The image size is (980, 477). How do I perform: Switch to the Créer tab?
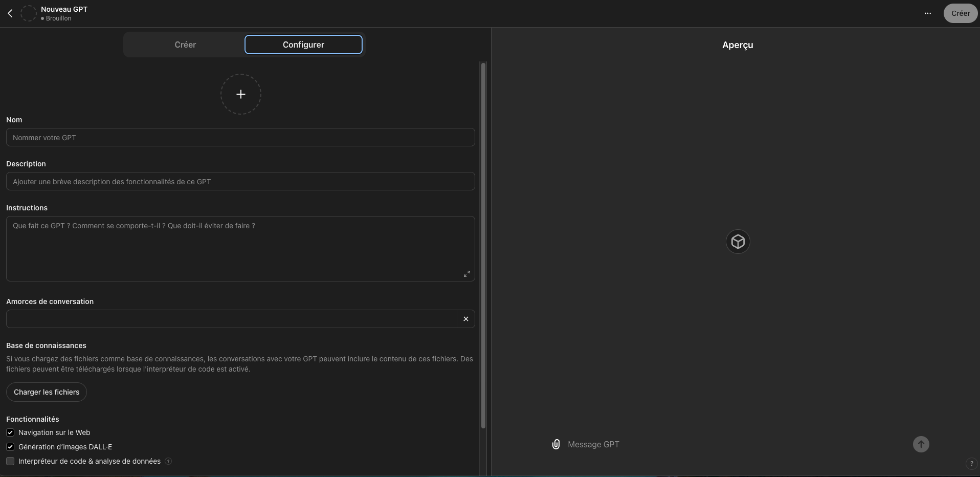coord(185,45)
